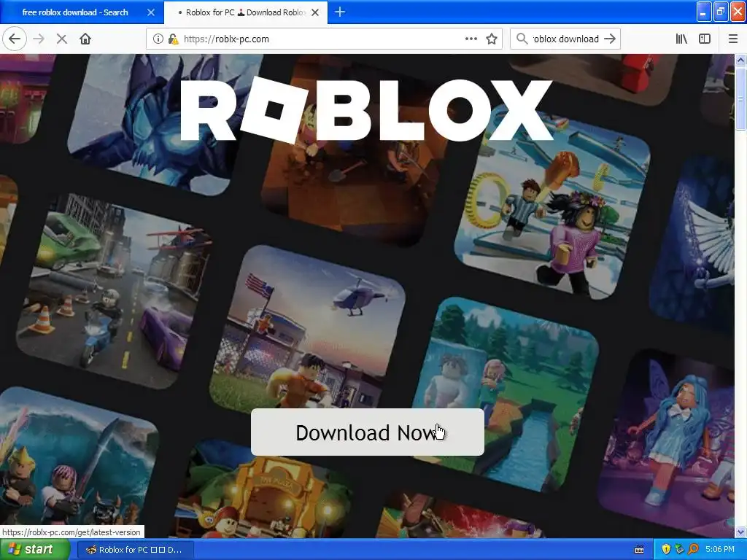Image resolution: width=747 pixels, height=560 pixels.
Task: Click the lock with warning icon
Action: click(174, 39)
